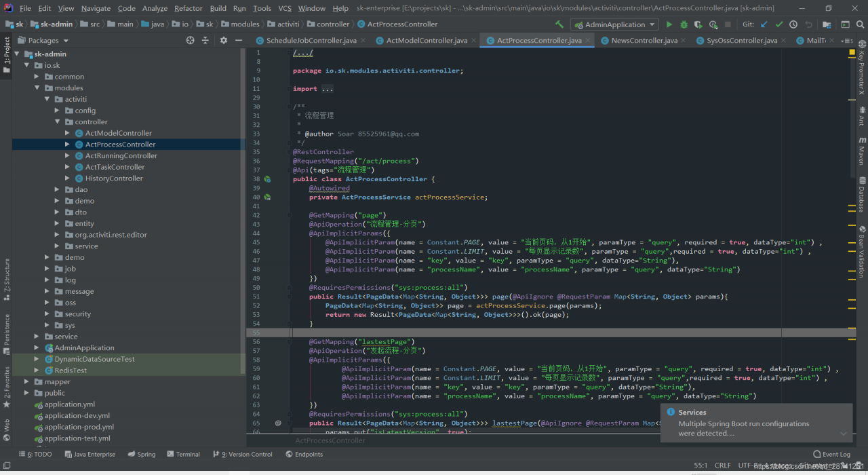Open the Database tool window
The height and width of the screenshot is (475, 868).
862,195
